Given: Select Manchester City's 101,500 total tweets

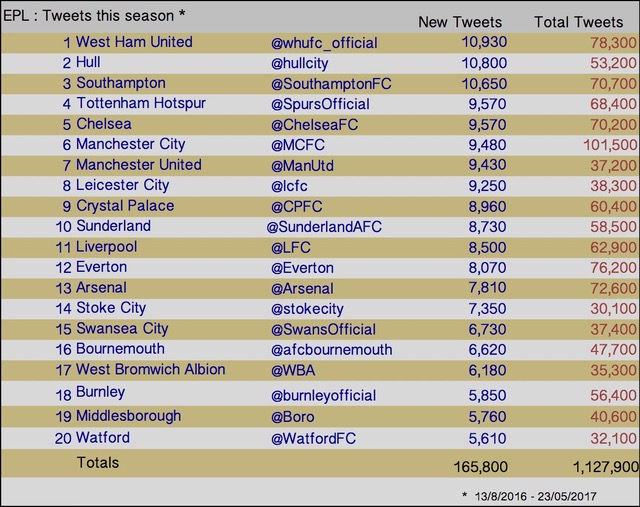Looking at the screenshot, I should click(610, 145).
